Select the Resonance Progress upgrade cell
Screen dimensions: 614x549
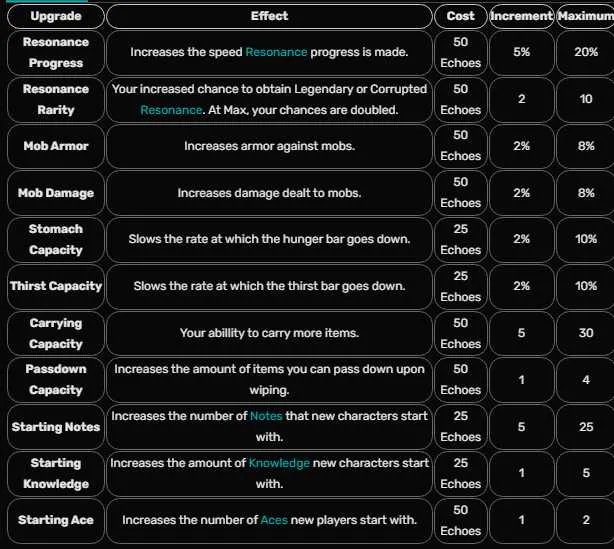56,52
